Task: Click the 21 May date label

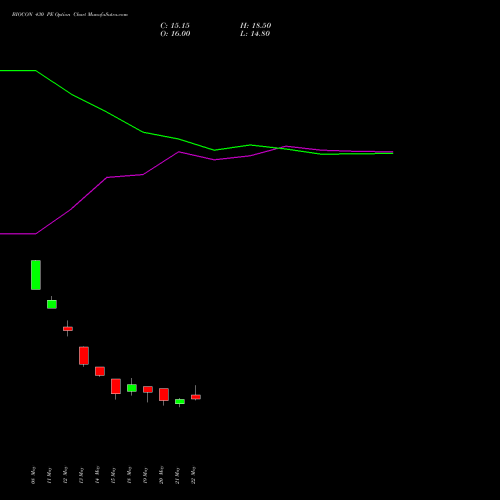Action: point(177,475)
